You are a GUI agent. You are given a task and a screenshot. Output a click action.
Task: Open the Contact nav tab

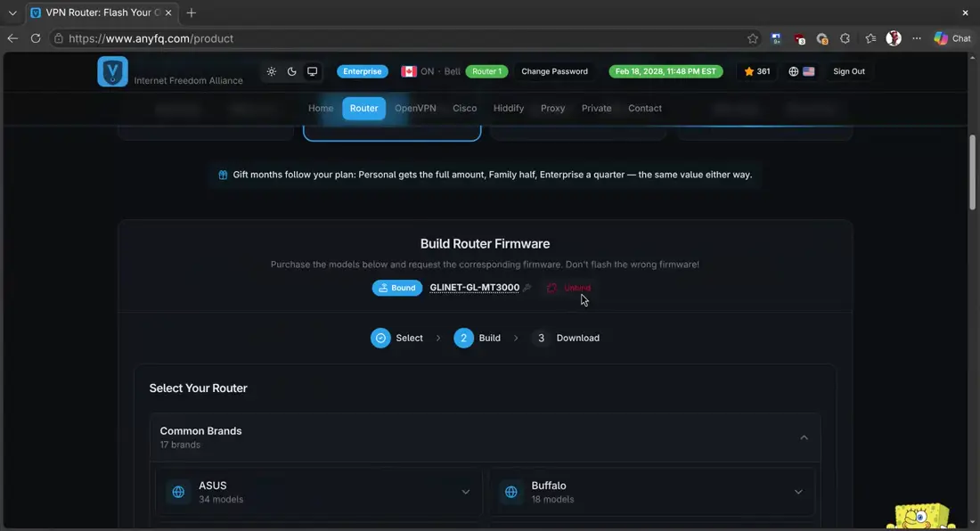tap(644, 108)
